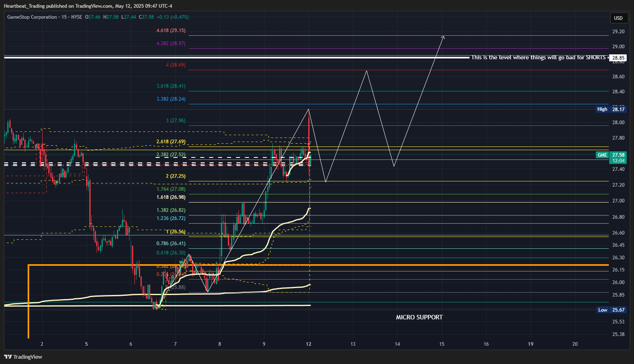This screenshot has height=364, width=634.
Task: Click 29.00 on the price axis
Action: (618, 47)
